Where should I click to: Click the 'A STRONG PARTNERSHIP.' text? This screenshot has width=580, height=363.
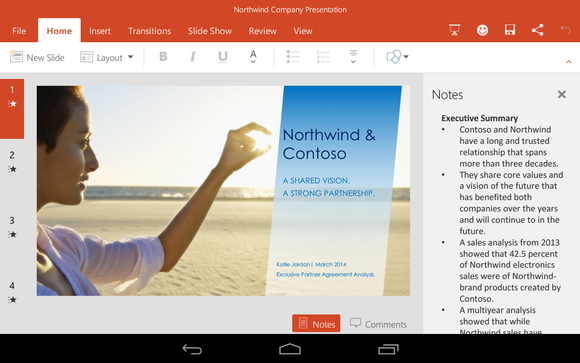[x=329, y=193]
